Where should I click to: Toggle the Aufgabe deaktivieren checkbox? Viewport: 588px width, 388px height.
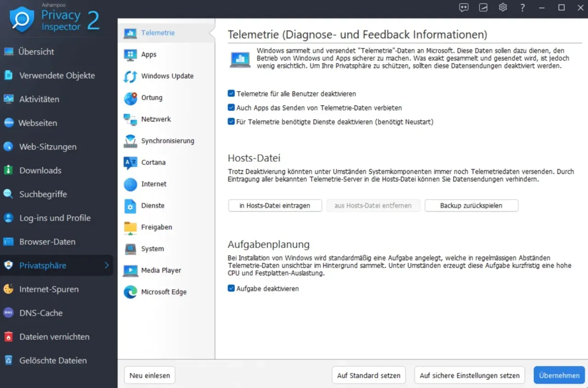(x=232, y=289)
